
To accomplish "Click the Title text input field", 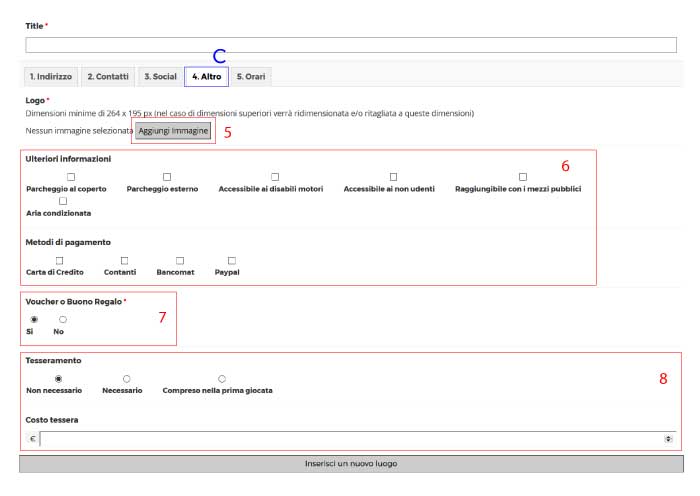I will coord(350,45).
